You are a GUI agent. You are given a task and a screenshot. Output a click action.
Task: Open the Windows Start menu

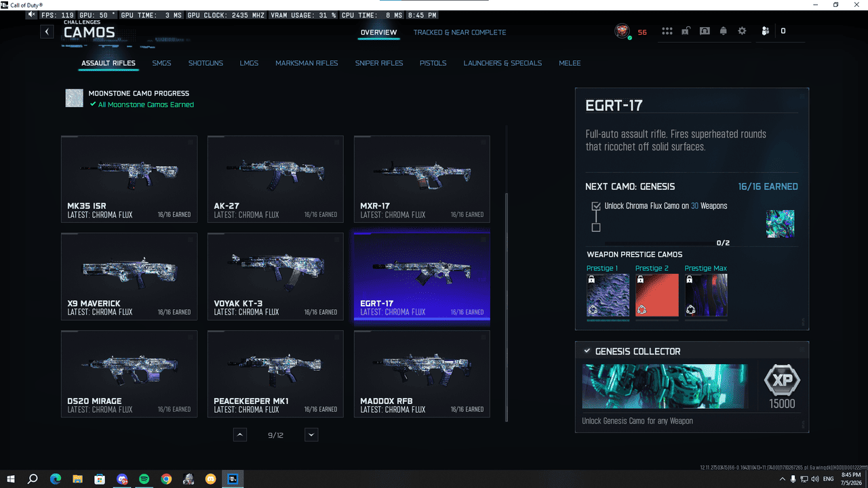point(11,479)
